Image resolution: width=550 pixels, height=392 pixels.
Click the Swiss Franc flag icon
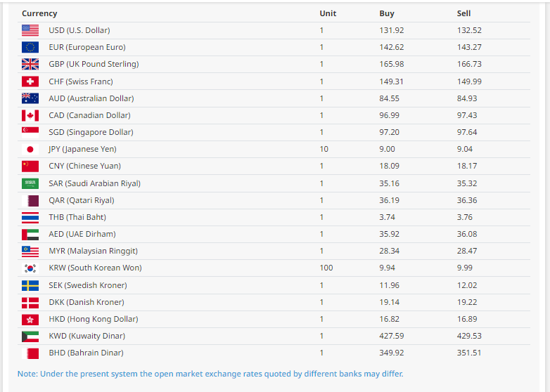30,81
